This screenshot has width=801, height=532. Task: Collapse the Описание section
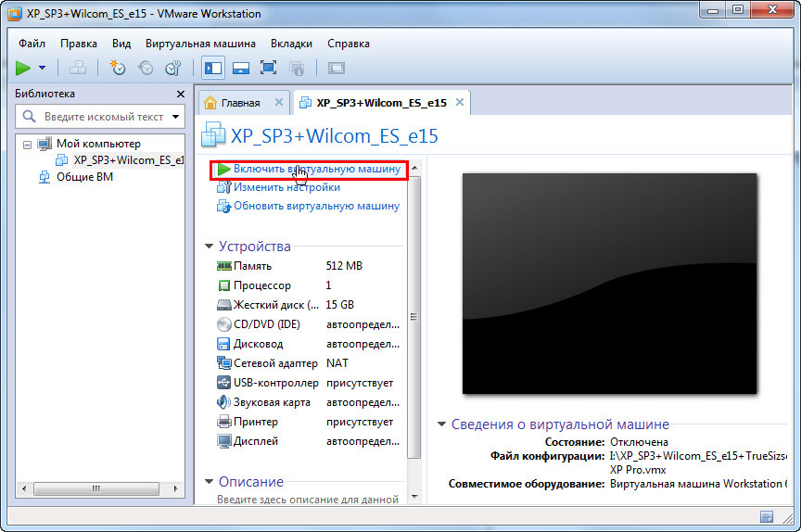tap(209, 481)
